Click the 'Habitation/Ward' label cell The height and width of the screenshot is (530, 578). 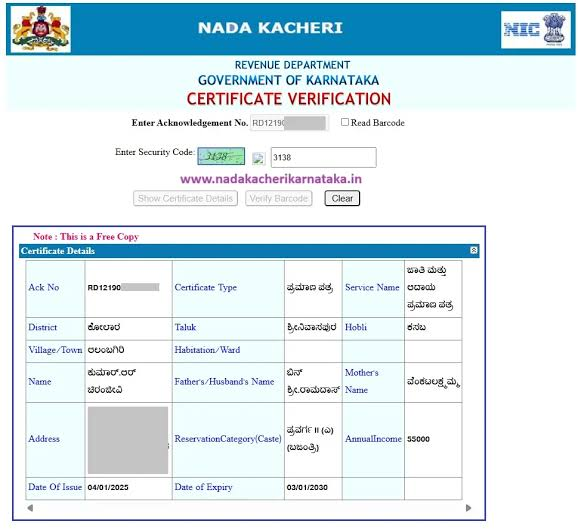[228, 351]
